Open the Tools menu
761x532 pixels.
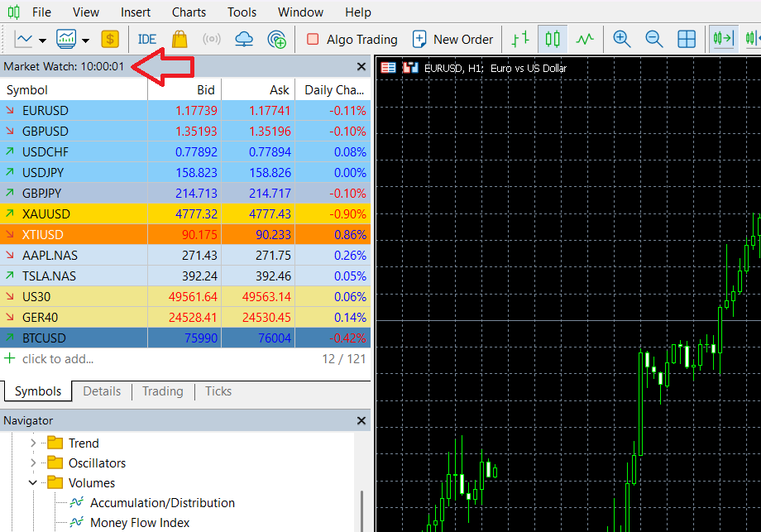(242, 12)
